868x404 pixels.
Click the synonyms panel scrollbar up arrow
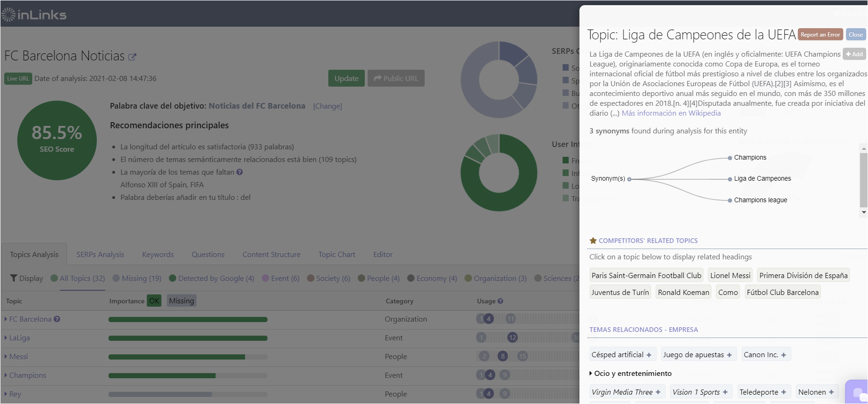tap(864, 148)
